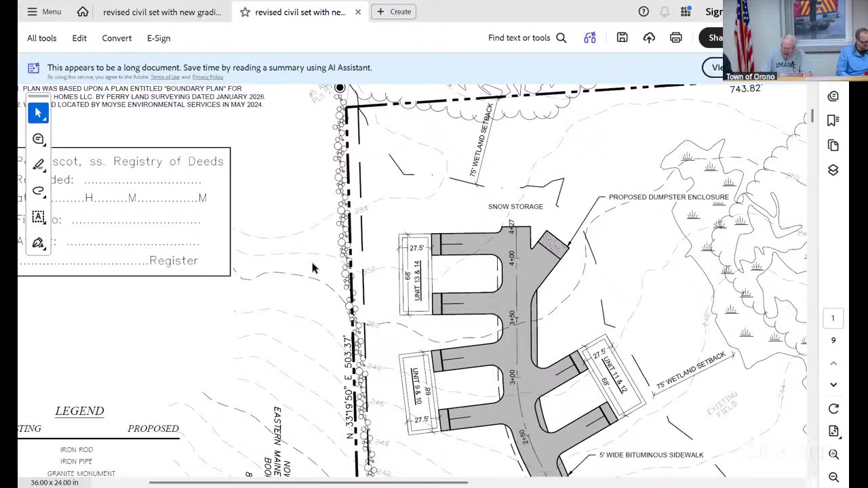
Task: Upload to cloud with the upload icon
Action: pos(649,38)
